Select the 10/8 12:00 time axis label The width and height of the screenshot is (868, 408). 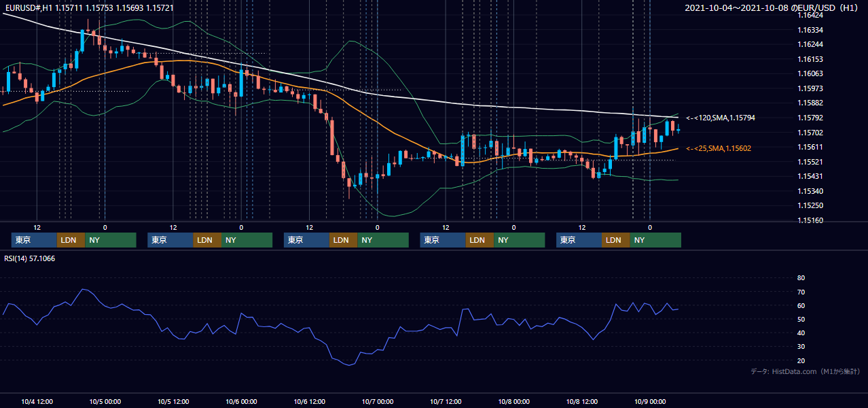click(581, 402)
